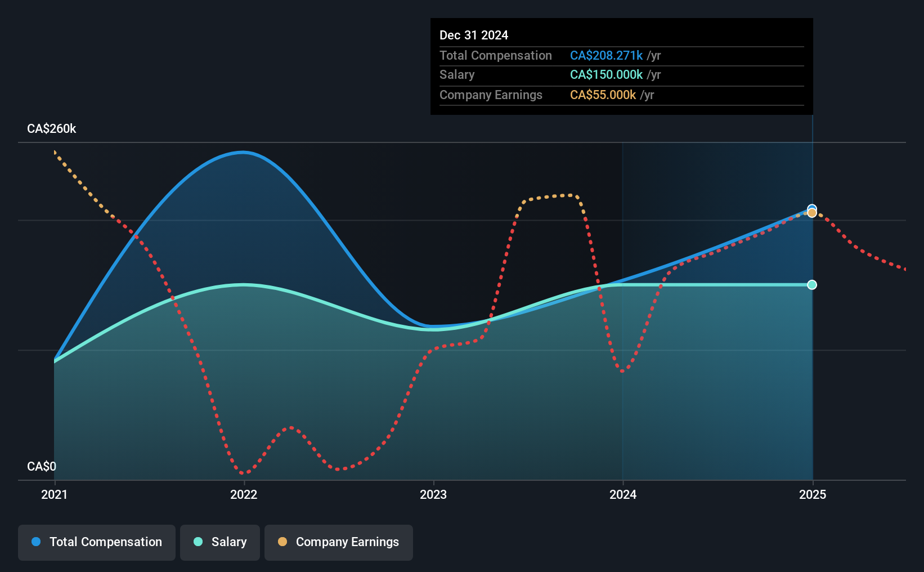Click the 2022 x-axis label
Viewport: 924px width, 572px height.
(x=244, y=494)
